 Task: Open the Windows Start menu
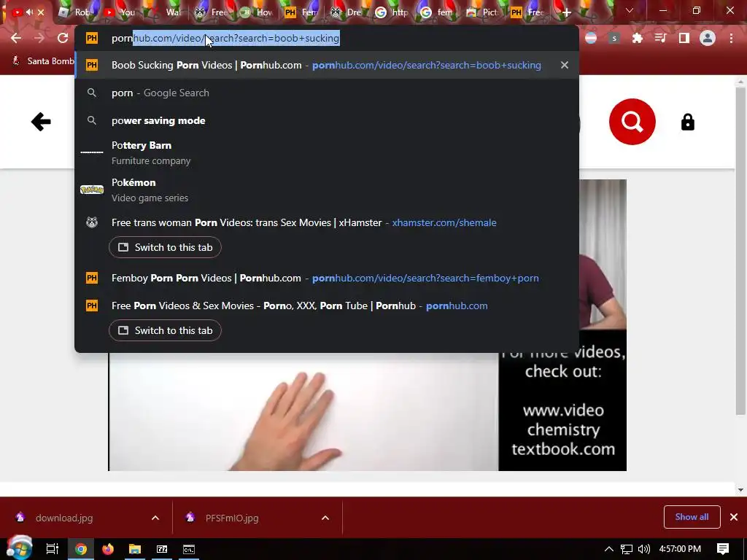click(x=19, y=548)
